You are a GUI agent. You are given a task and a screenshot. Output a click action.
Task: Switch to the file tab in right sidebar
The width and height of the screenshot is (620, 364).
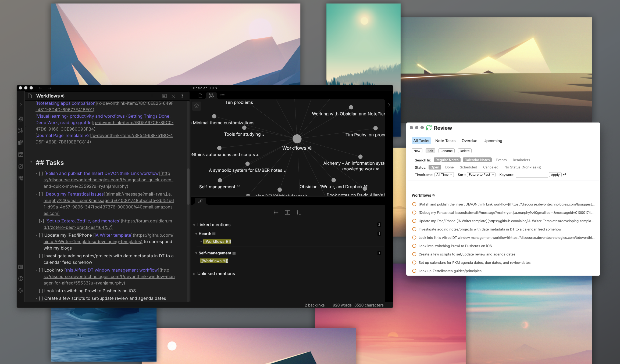pos(200,96)
